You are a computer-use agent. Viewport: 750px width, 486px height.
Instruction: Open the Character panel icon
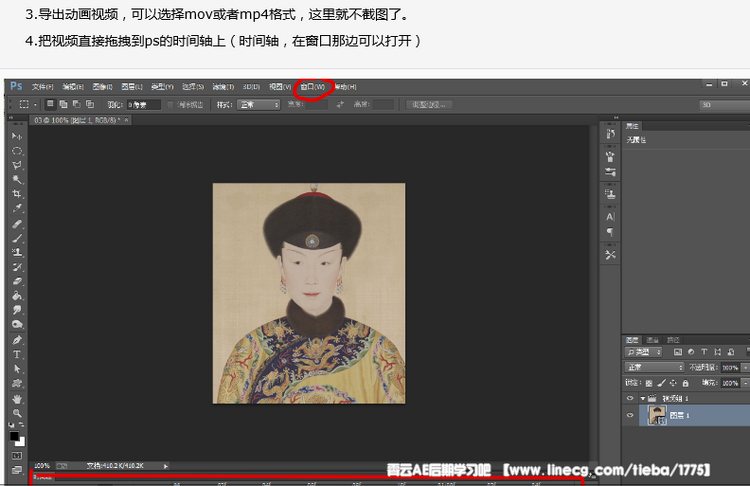pos(610,217)
